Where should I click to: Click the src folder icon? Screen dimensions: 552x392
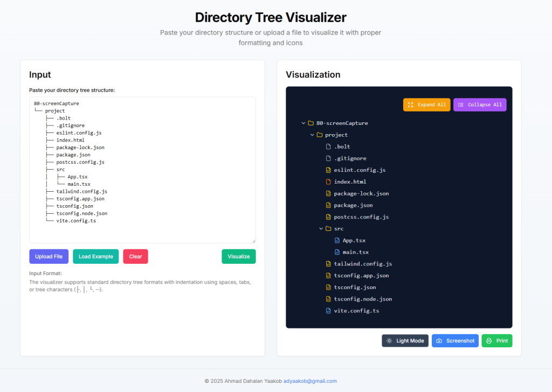(328, 229)
